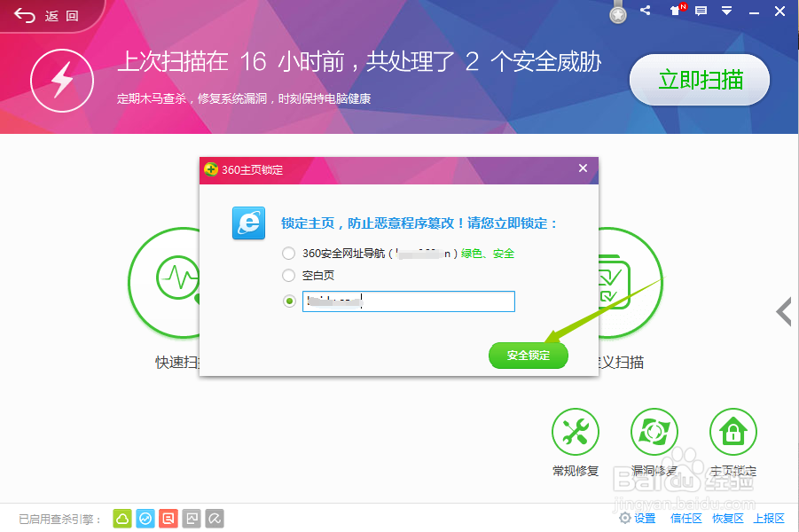Open the skin shirt icon with N badge
The image size is (799, 532).
tap(678, 10)
